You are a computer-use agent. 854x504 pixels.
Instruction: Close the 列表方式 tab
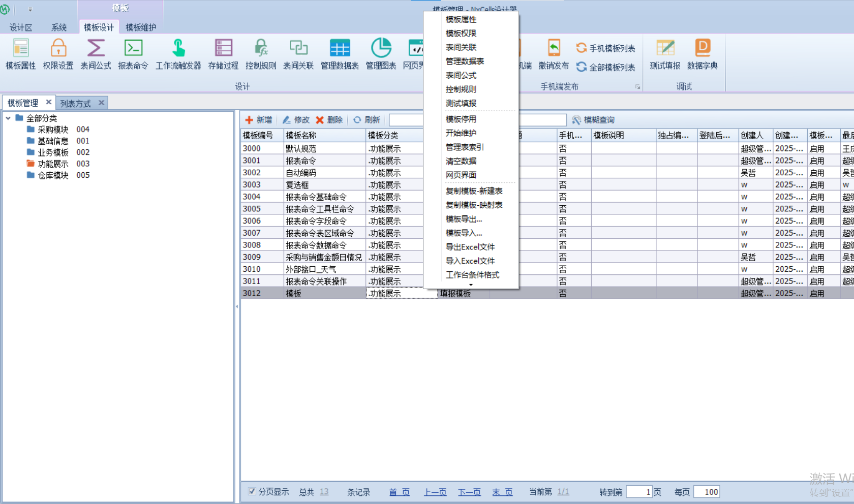click(x=101, y=103)
